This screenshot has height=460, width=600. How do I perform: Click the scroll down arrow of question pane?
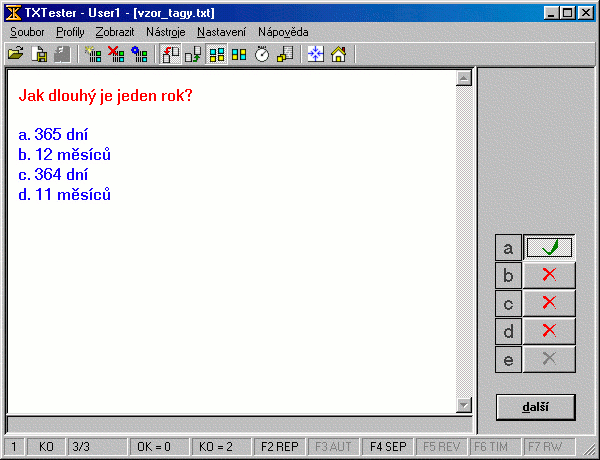464,405
